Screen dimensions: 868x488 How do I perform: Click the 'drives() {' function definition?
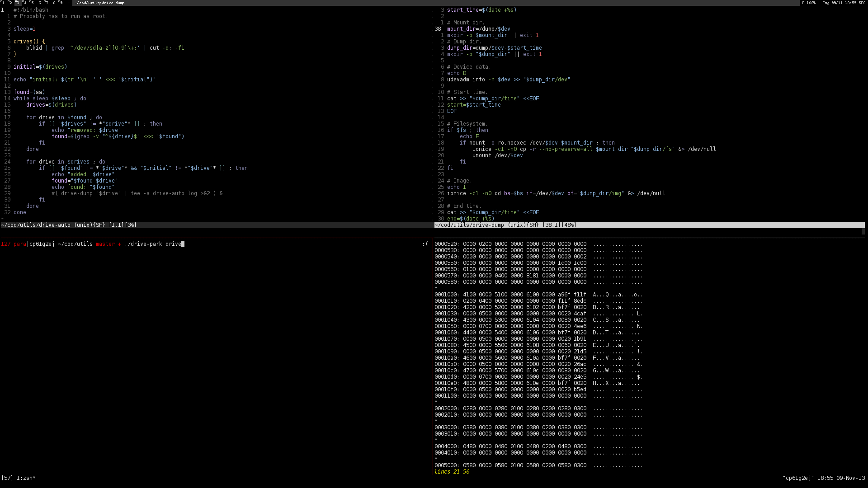(x=29, y=42)
